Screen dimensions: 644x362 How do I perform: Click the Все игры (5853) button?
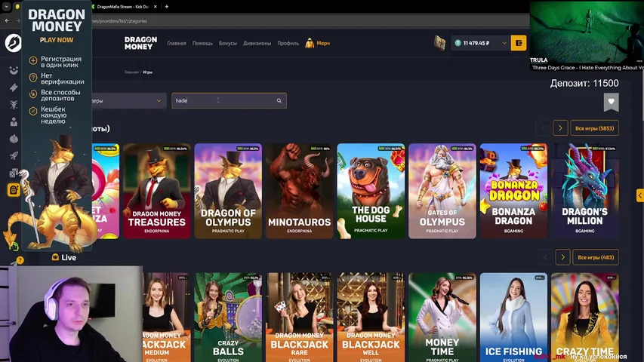pyautogui.click(x=595, y=127)
